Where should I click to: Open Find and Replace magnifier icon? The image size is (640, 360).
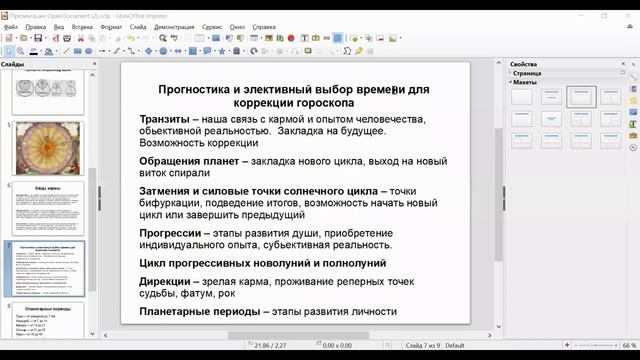tap(163, 38)
